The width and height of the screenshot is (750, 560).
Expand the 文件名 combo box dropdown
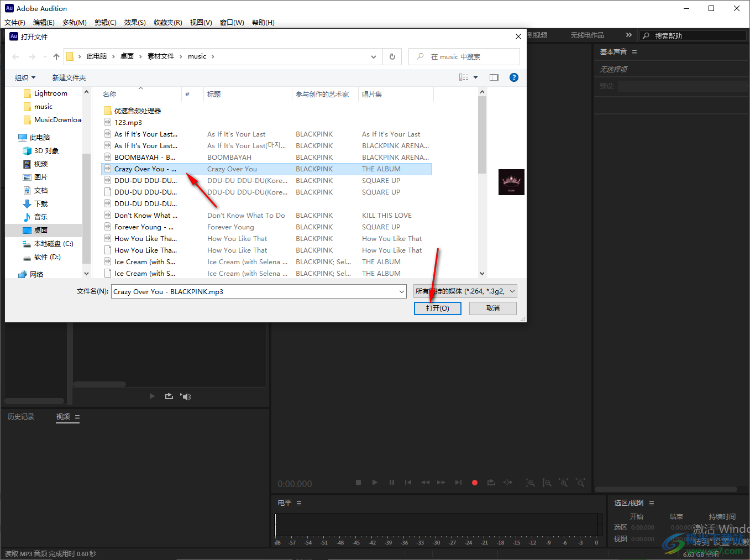(x=401, y=291)
